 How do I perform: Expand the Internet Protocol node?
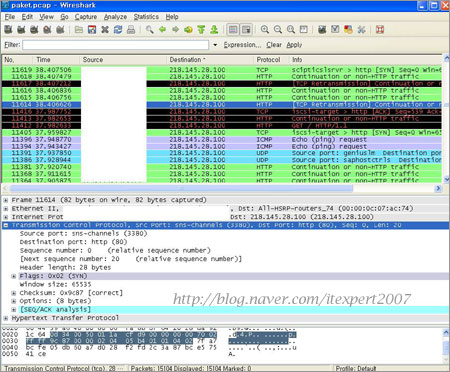click(6, 217)
